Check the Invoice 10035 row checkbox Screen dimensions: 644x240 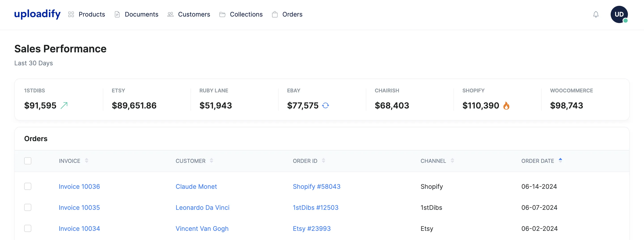28,207
